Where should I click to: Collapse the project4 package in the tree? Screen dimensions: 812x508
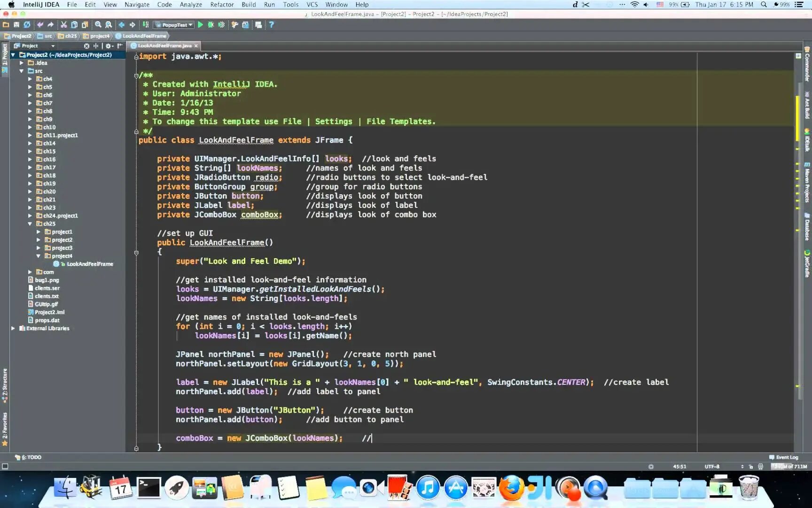point(39,256)
